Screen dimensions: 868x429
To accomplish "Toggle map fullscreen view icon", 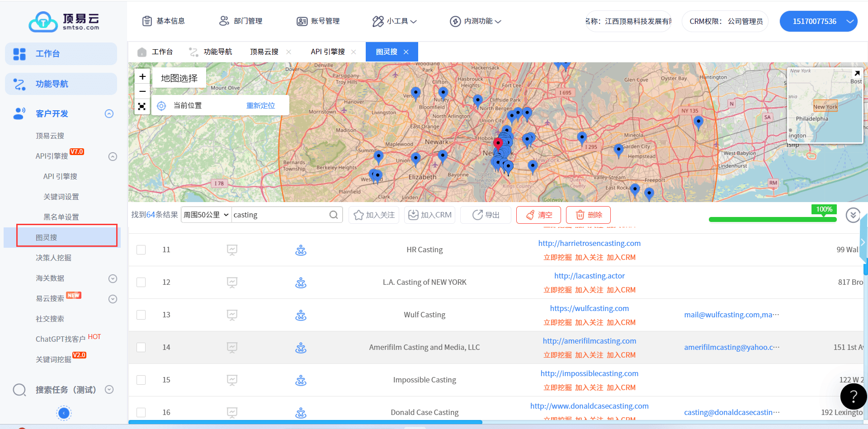I will tap(142, 106).
